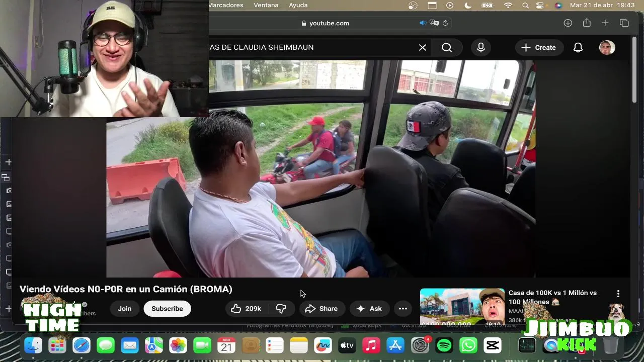Screen dimensions: 644x362
Task: Click the date and time Mar 21 de abr
Action: click(x=602, y=5)
